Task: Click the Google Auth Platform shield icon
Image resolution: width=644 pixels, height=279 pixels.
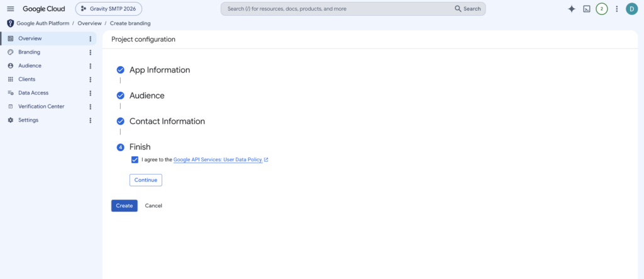Action: [10, 23]
